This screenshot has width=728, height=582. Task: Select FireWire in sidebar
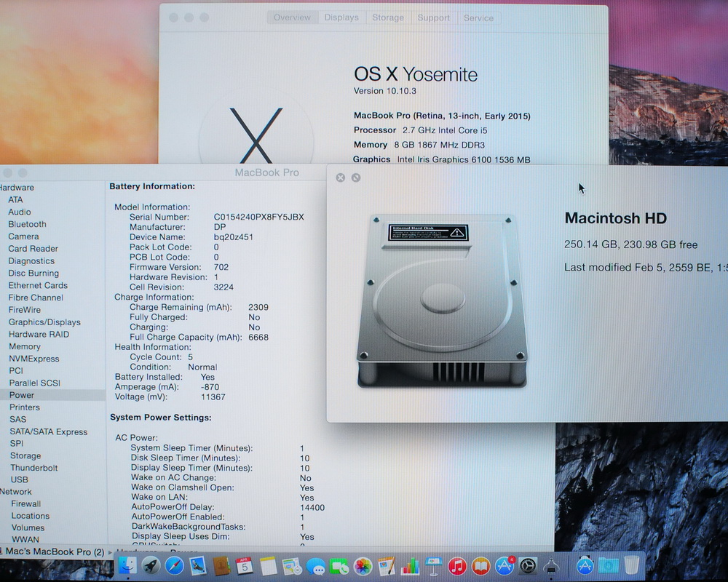25,310
